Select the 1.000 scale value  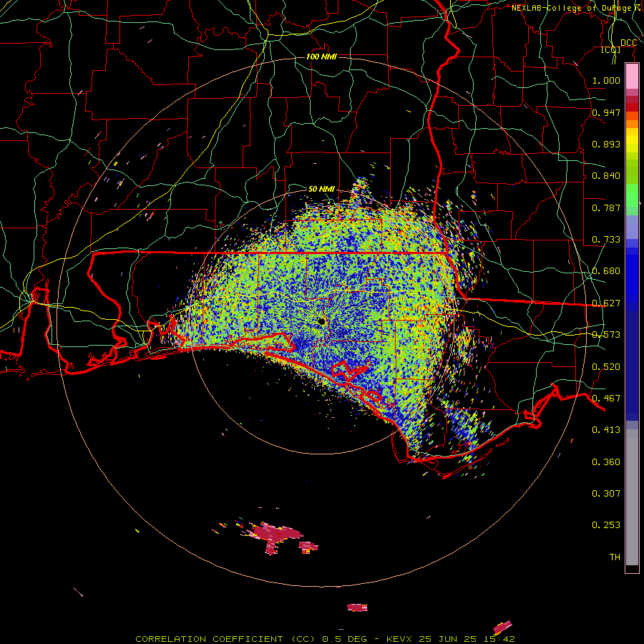click(606, 80)
